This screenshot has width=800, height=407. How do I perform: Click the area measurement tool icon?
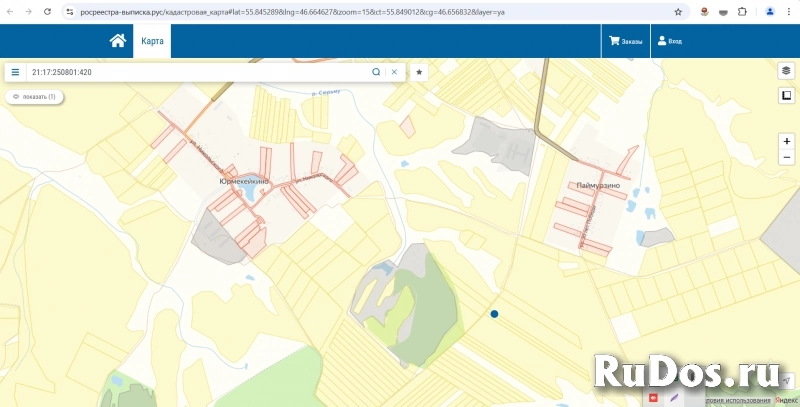coord(787,96)
